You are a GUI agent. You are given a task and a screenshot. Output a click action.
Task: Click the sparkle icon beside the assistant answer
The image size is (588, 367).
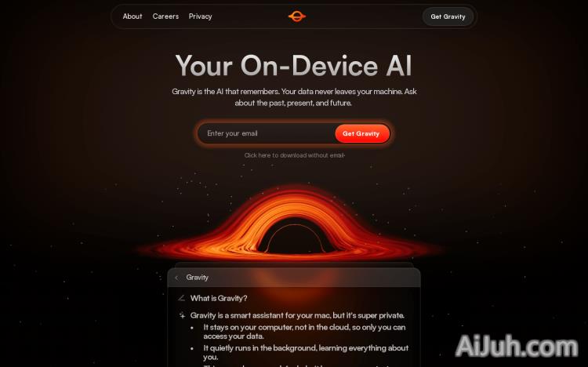click(182, 315)
